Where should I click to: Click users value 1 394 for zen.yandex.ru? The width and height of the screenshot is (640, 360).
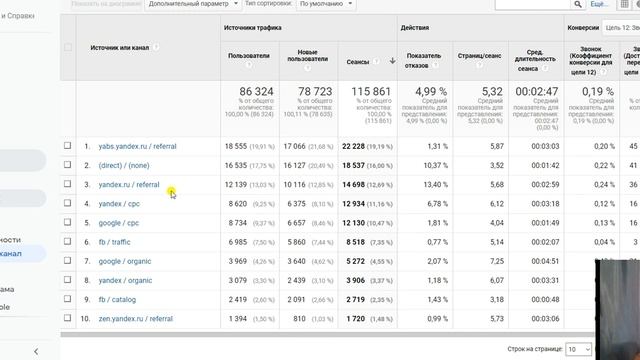(238, 319)
